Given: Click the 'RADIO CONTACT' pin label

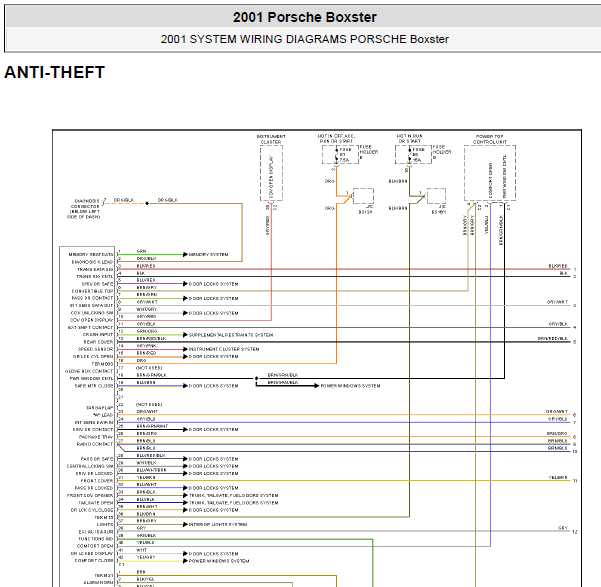Looking at the screenshot, I should (x=95, y=444).
